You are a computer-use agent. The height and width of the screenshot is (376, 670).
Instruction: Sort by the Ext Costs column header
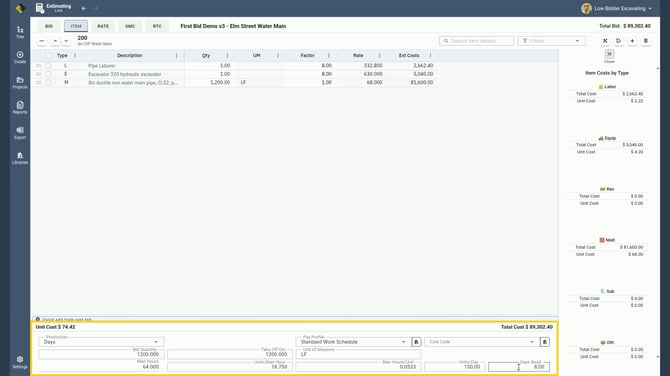[x=409, y=56]
